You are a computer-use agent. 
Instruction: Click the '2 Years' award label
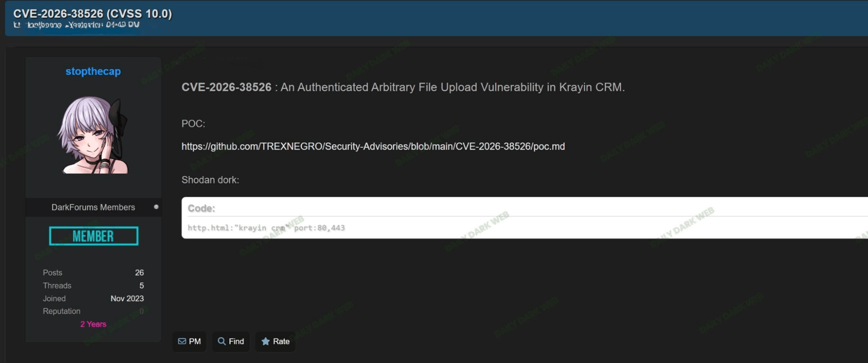click(x=93, y=324)
